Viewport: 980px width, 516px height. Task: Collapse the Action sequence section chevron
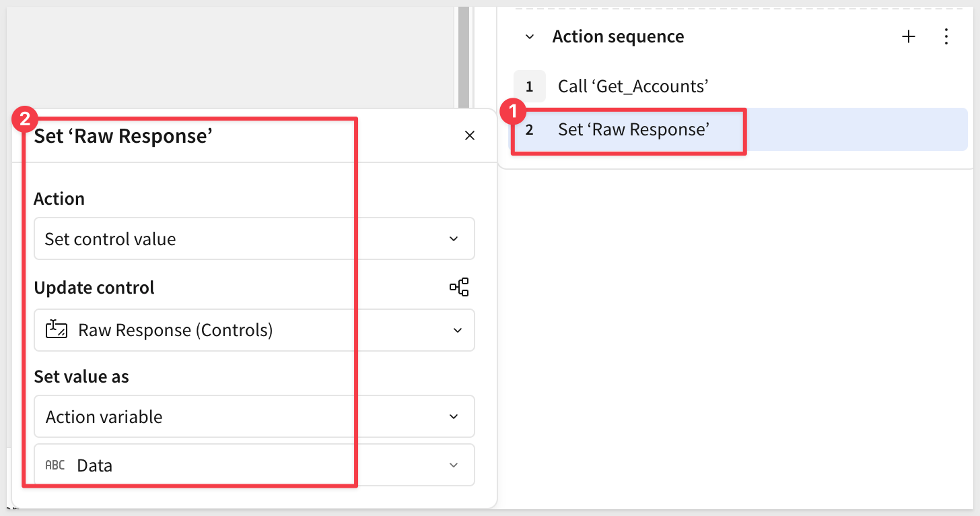click(530, 37)
